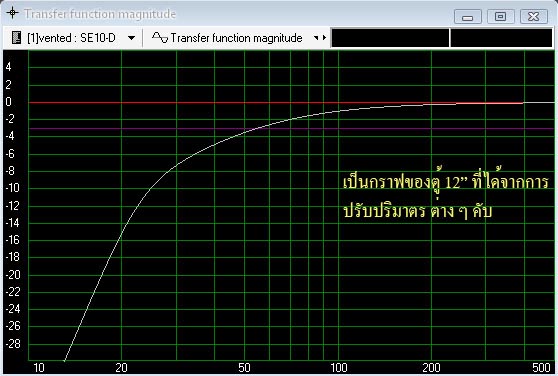The image size is (558, 376).
Task: Click the 100 label on frequency axis
Action: (x=338, y=368)
